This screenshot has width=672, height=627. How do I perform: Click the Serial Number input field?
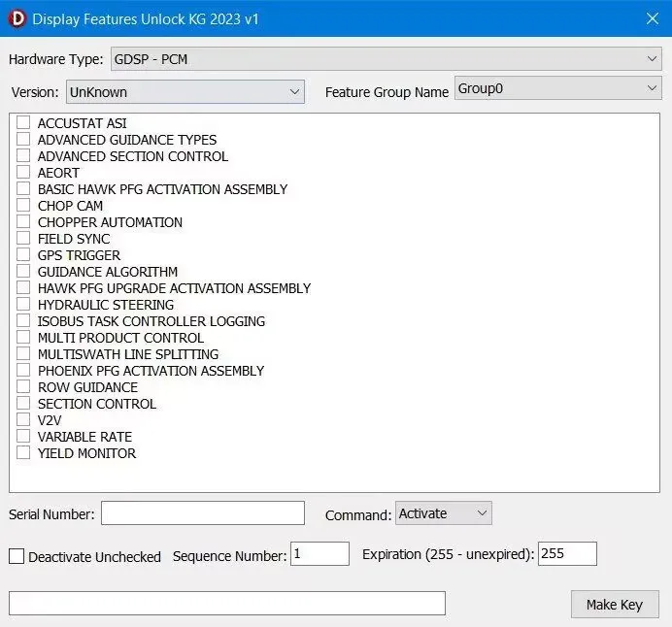click(x=203, y=513)
